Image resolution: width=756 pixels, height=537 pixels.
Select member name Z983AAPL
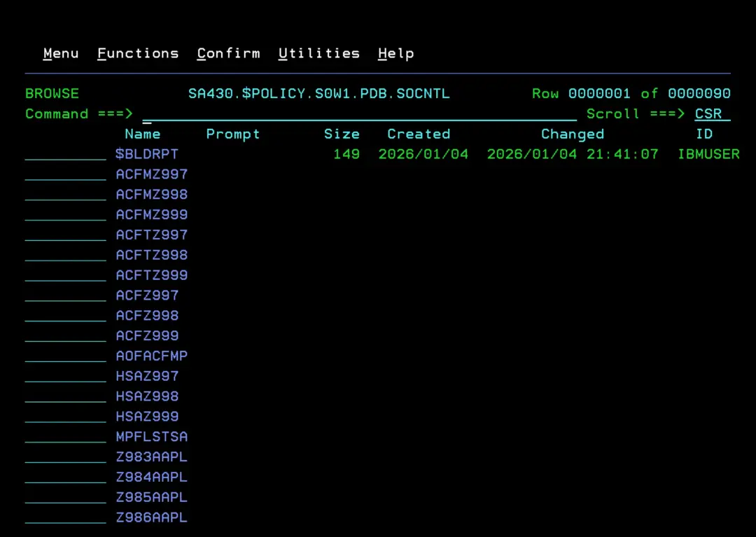click(x=151, y=457)
